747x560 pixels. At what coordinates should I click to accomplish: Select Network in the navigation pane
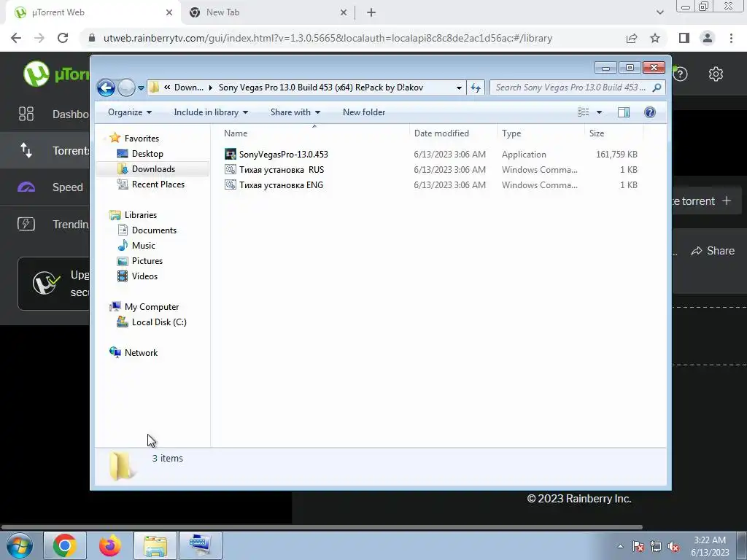click(x=141, y=353)
